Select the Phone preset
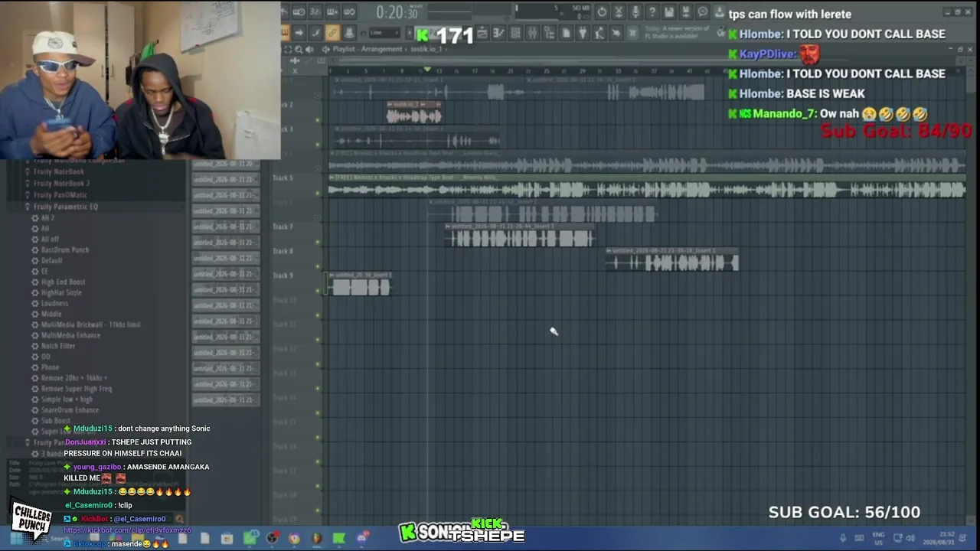Viewport: 980px width, 551px height. click(x=50, y=367)
